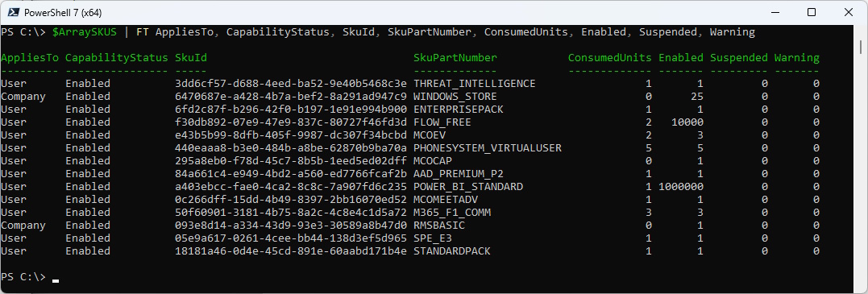Maximize the PowerShell 7 window
Screen dimensions: 868x294
click(x=812, y=12)
